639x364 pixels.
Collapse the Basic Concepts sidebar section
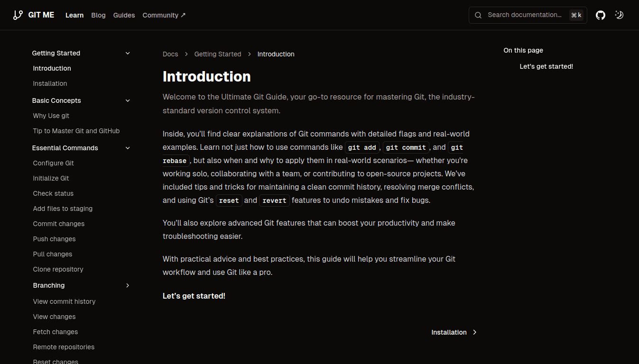click(x=128, y=100)
